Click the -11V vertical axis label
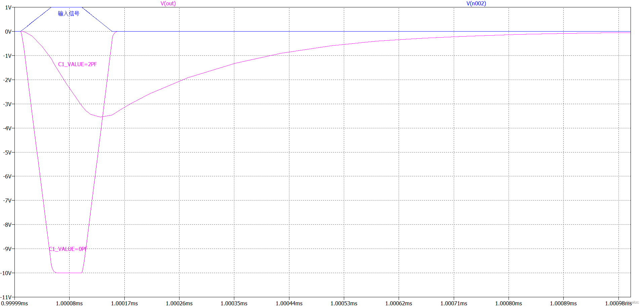This screenshot has height=307, width=644. click(x=6, y=297)
